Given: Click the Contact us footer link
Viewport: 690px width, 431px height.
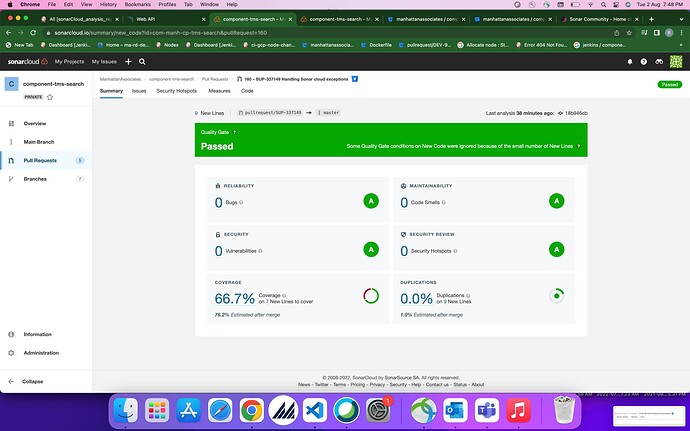Looking at the screenshot, I should coord(437,384).
